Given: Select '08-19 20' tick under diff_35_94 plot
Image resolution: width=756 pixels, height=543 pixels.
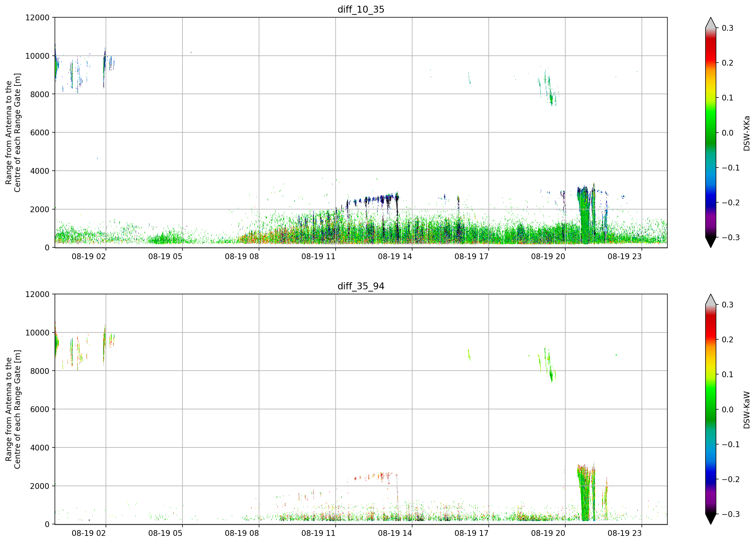Looking at the screenshot, I should click(x=548, y=533).
